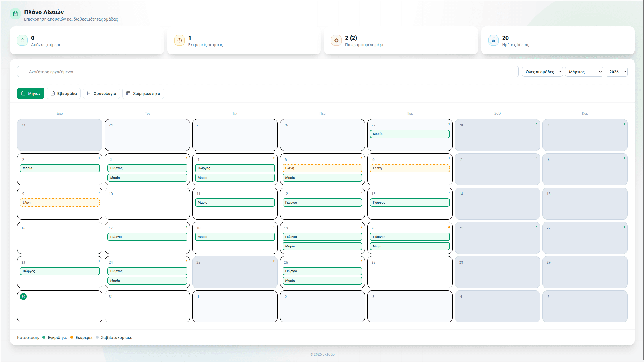Click the calendar icon inside the Μήνας button
This screenshot has height=362, width=644.
24,93
